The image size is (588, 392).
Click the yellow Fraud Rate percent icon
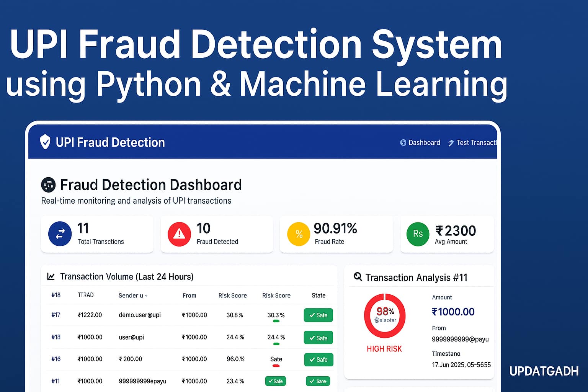tap(299, 234)
